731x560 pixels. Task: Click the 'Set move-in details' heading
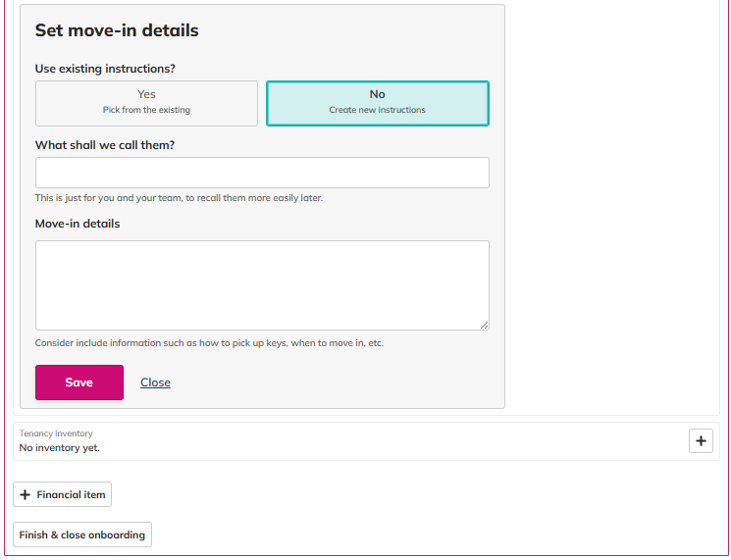coord(117,30)
